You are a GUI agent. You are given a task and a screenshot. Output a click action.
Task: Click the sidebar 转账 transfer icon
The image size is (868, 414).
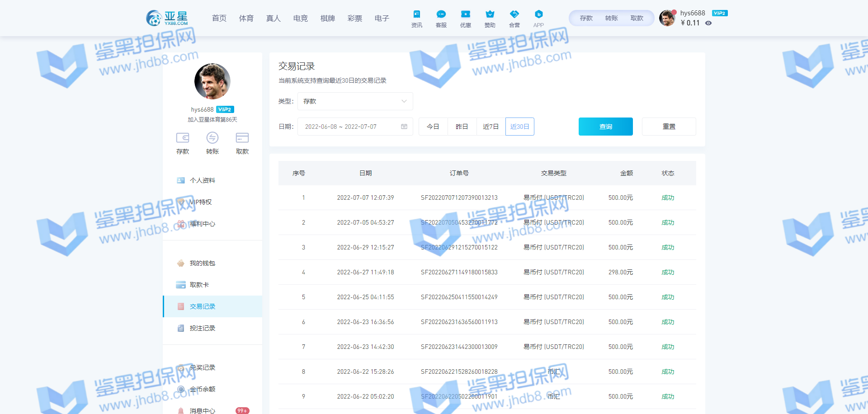tap(212, 138)
